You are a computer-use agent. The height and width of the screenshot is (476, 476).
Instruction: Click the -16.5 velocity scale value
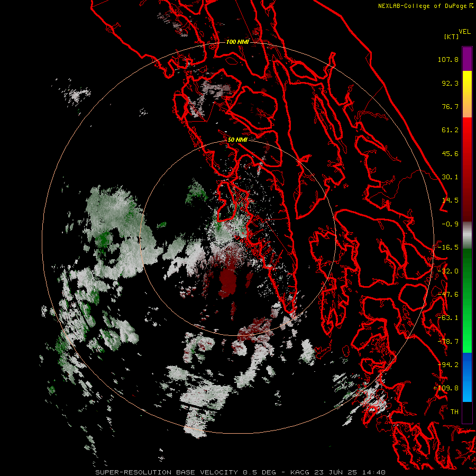[448, 248]
